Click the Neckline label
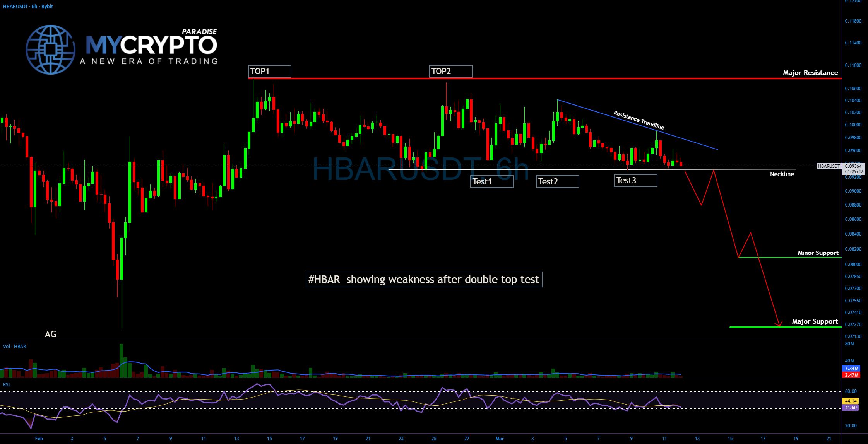Image resolution: width=868 pixels, height=444 pixels. [782, 174]
